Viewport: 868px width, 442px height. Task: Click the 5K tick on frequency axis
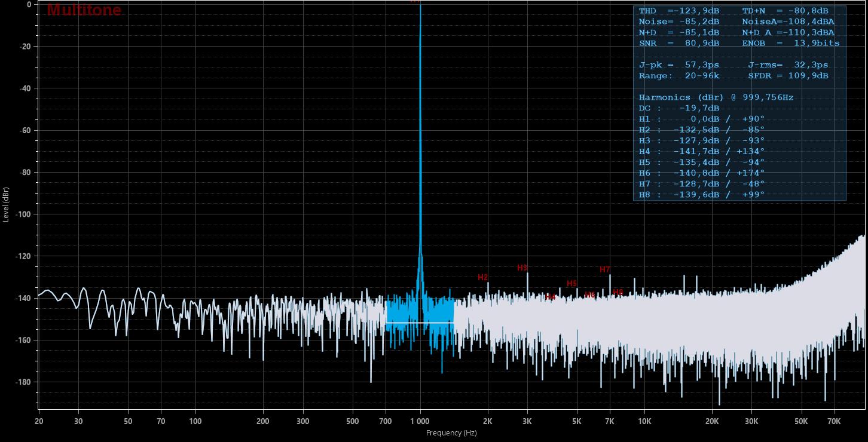click(577, 421)
